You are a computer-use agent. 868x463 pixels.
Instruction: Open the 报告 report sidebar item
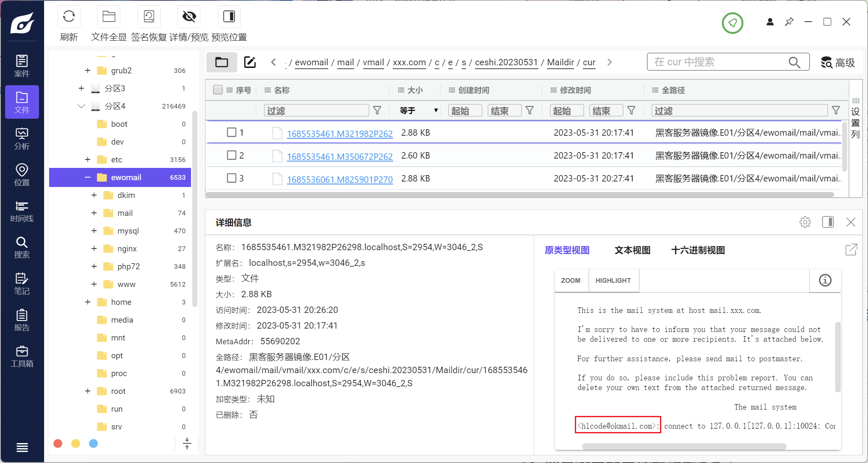pos(22,320)
